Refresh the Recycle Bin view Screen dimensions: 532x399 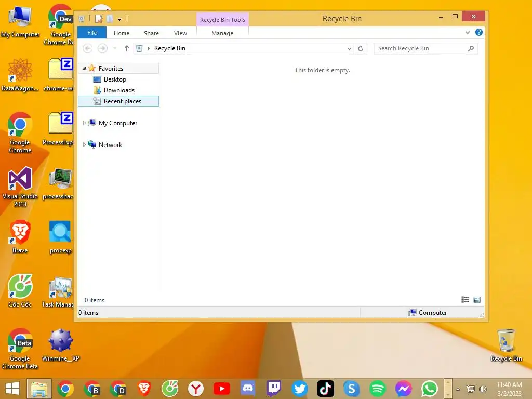click(361, 48)
